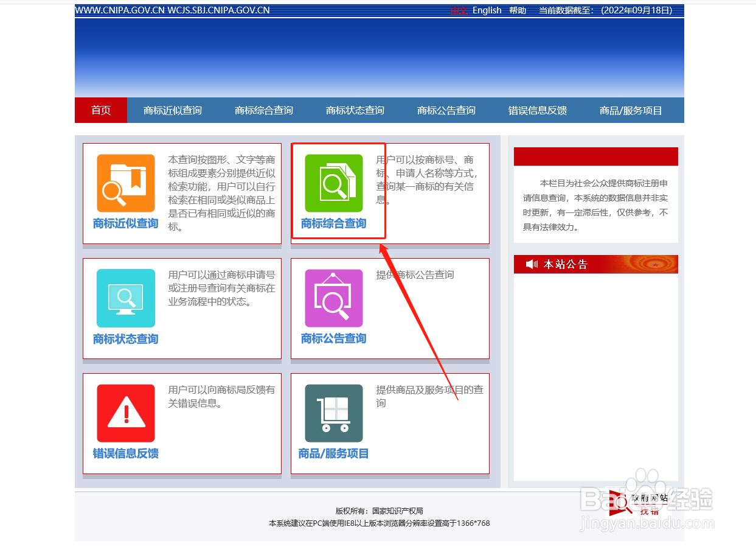Switch language to English
Image resolution: width=756 pixels, height=549 pixels.
coord(487,10)
